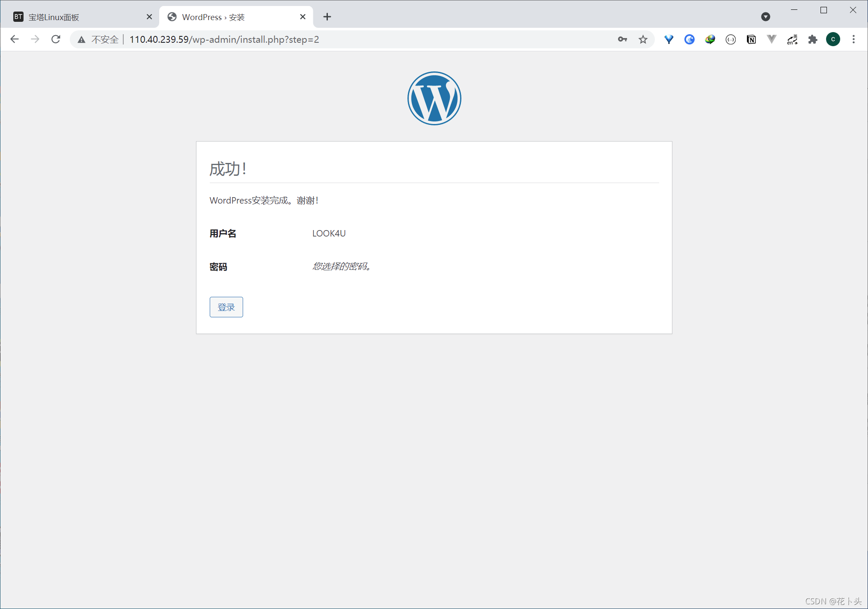Open the saved password key icon
Image resolution: width=868 pixels, height=609 pixels.
(622, 39)
